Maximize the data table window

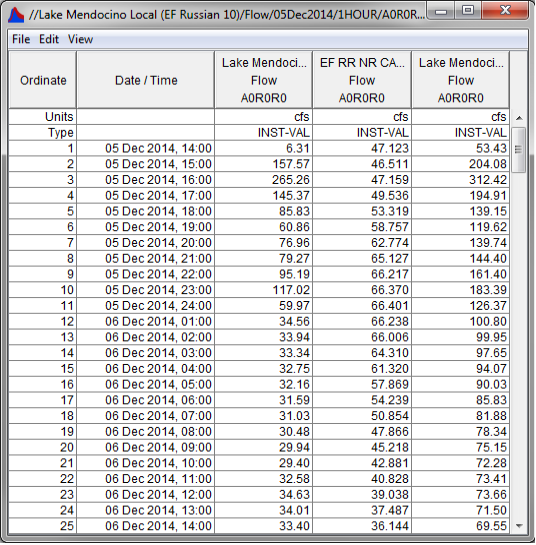pos(468,11)
